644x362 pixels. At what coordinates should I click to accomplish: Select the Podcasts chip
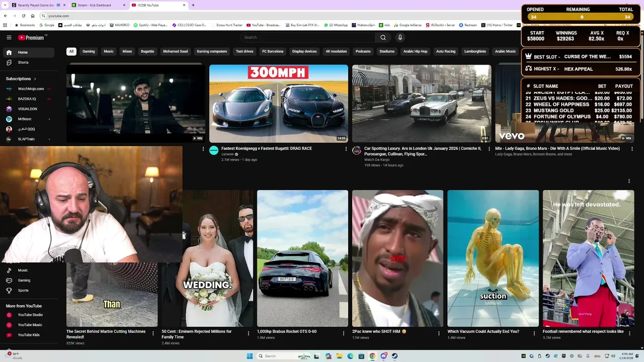tap(363, 51)
